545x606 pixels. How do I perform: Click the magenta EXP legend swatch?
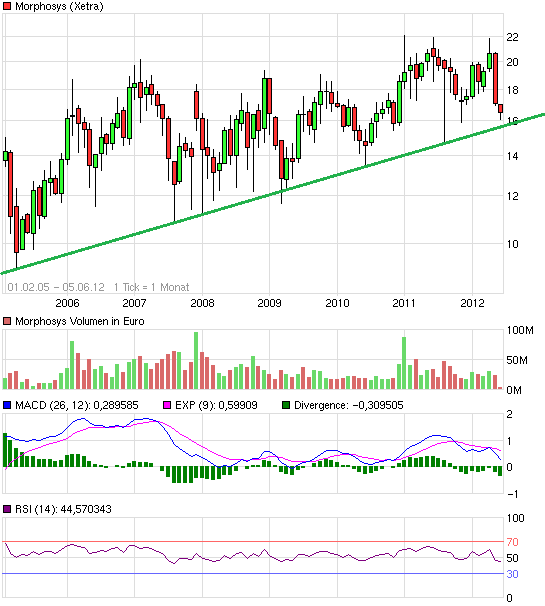pyautogui.click(x=167, y=405)
